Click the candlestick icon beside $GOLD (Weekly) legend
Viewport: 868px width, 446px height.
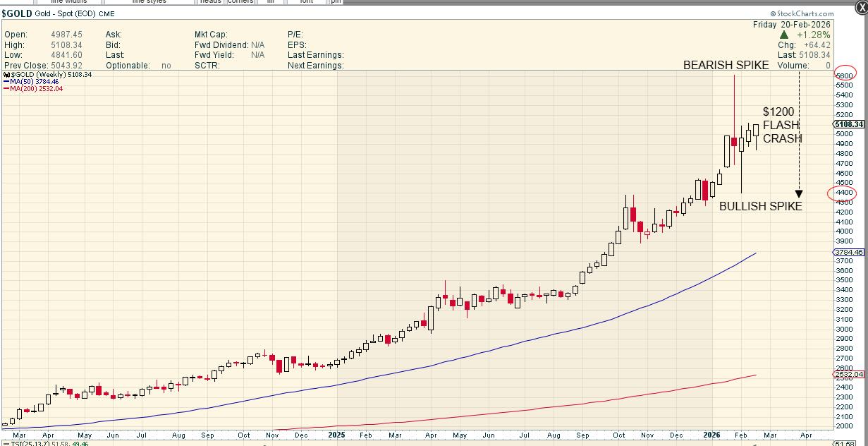[8, 74]
